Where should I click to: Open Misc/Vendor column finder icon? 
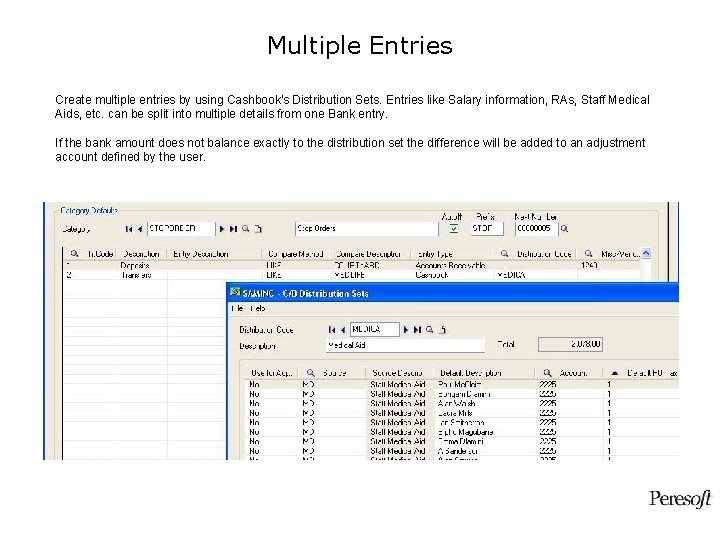588,253
